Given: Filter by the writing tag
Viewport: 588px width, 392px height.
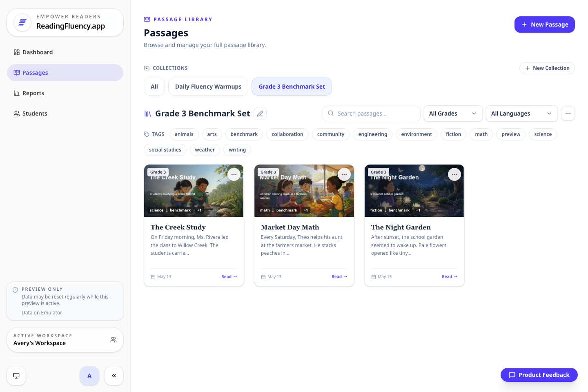Looking at the screenshot, I should (237, 150).
